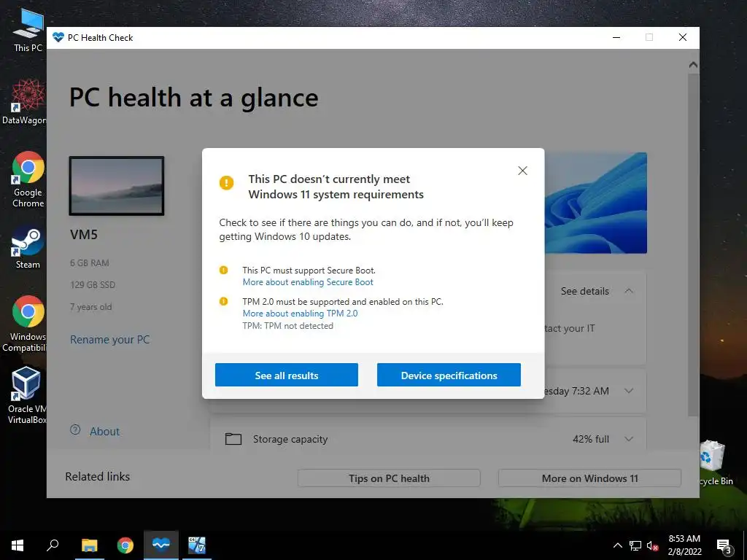The width and height of the screenshot is (747, 560).
Task: Click the TPM 2.0 warning icon
Action: 223,301
